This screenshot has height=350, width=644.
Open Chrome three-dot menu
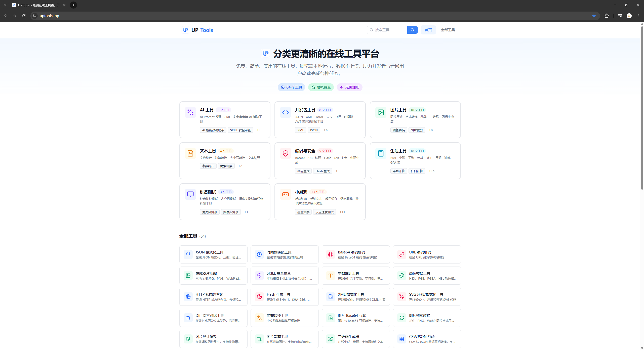[638, 16]
